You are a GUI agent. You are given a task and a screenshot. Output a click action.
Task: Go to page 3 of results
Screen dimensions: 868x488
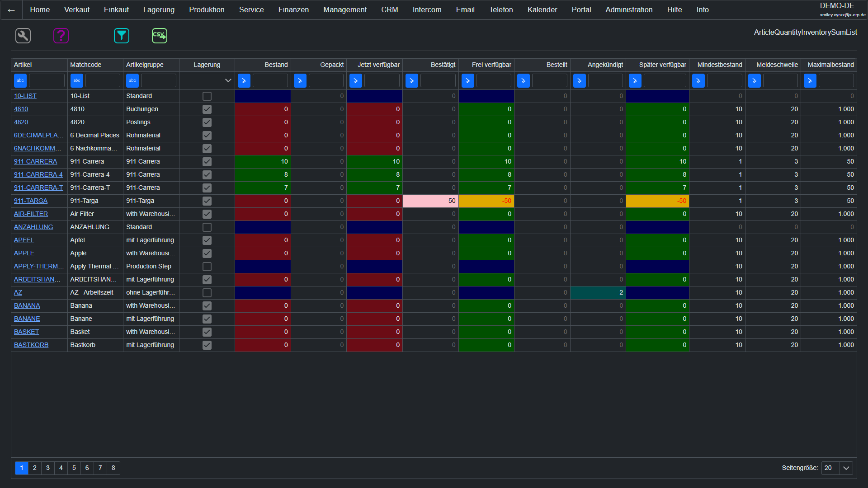click(48, 468)
